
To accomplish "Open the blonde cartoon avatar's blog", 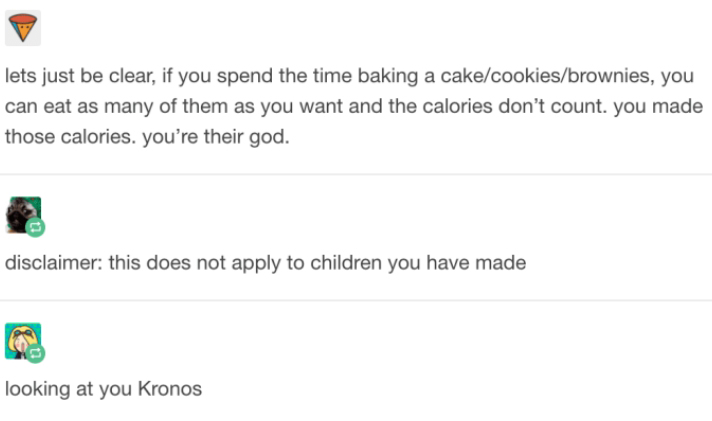I will 21,340.
